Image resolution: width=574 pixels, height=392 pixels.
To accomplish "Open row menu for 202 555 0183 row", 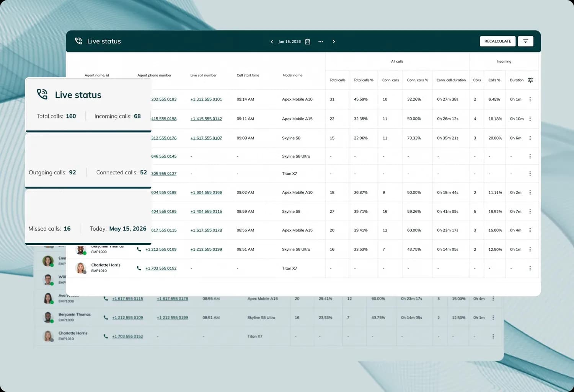I will [530, 99].
